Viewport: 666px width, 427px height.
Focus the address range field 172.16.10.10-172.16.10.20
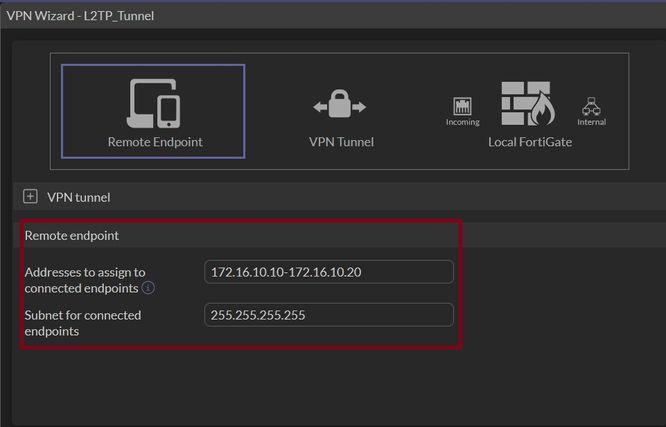[328, 272]
